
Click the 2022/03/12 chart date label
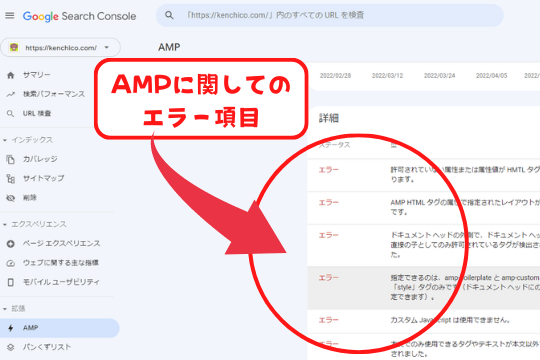[x=387, y=75]
